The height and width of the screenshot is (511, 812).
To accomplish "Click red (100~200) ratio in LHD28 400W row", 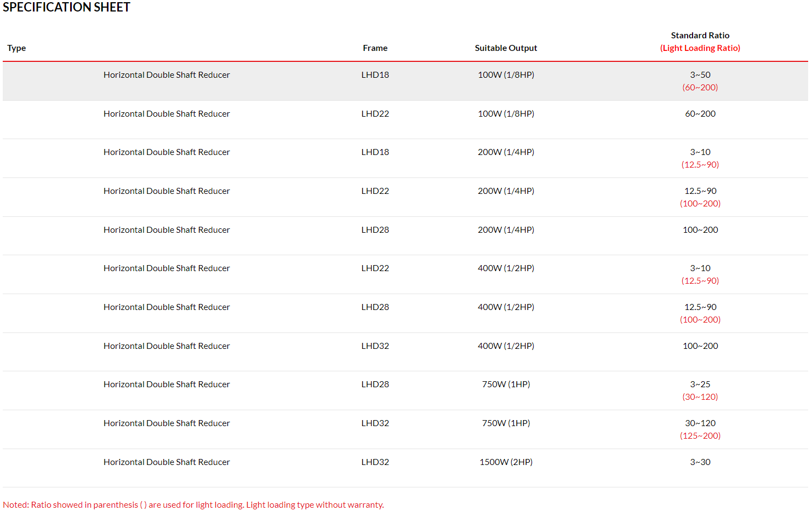I will [700, 320].
